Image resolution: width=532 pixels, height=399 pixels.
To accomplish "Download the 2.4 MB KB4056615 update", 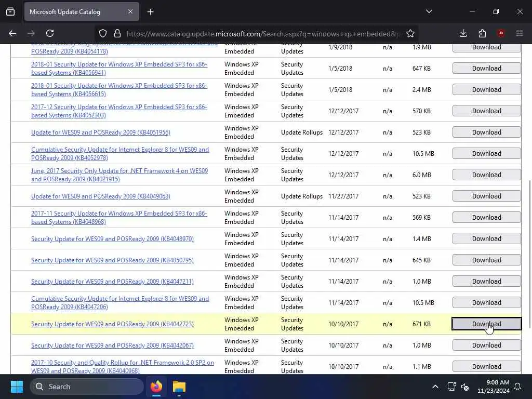I will coord(486,89).
